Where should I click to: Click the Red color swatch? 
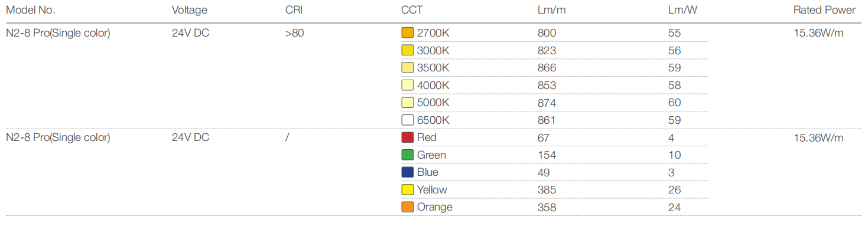[x=407, y=137]
